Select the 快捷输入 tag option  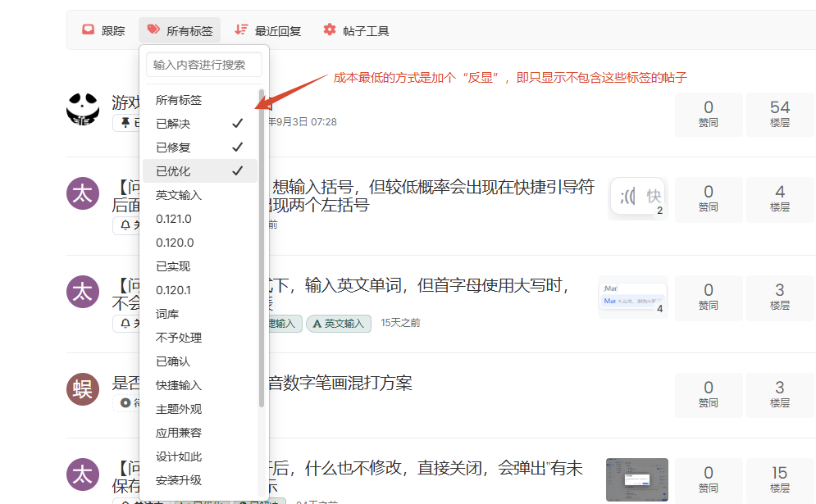pos(200,385)
